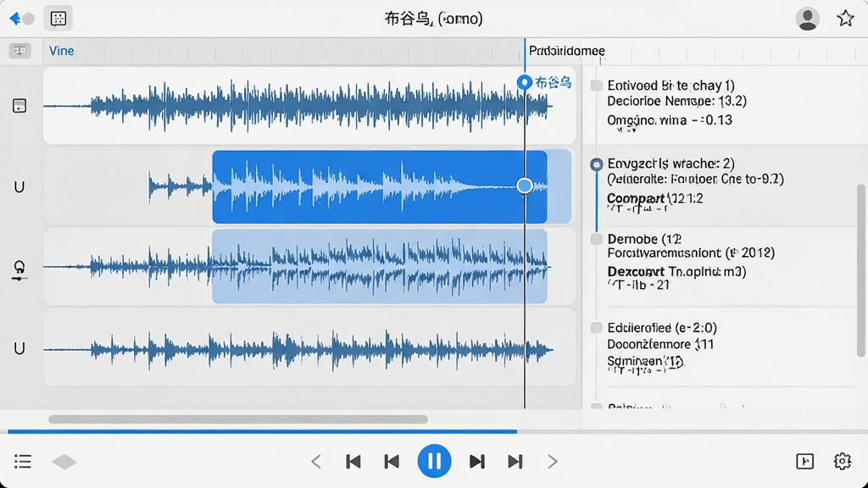Click the right panel vertical scrollbar

point(860,271)
